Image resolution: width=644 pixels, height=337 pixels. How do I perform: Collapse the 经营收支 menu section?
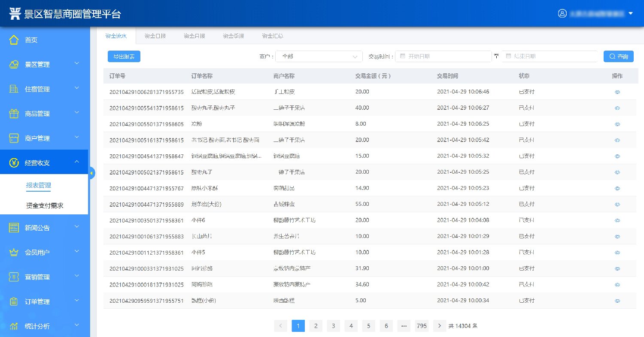tap(76, 162)
